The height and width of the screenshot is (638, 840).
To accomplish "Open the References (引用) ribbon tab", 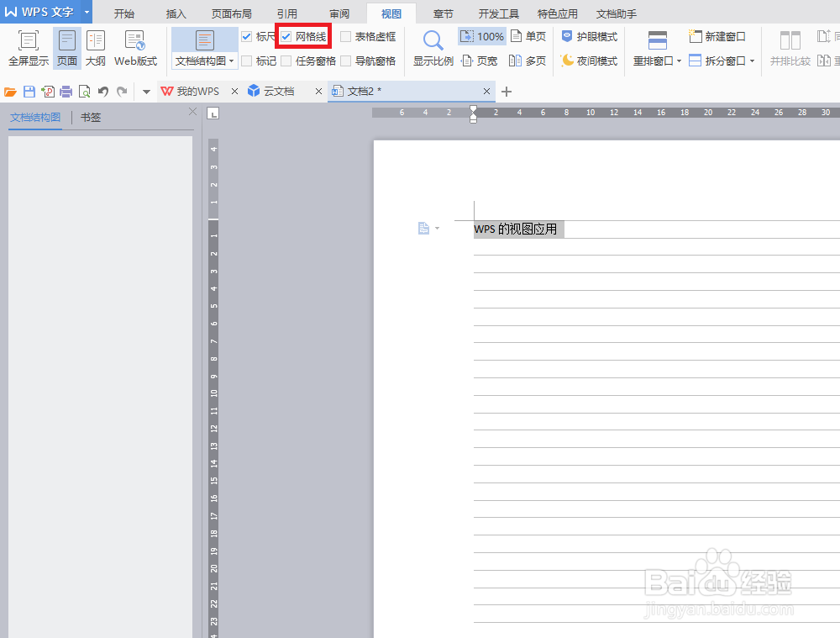I will (286, 13).
